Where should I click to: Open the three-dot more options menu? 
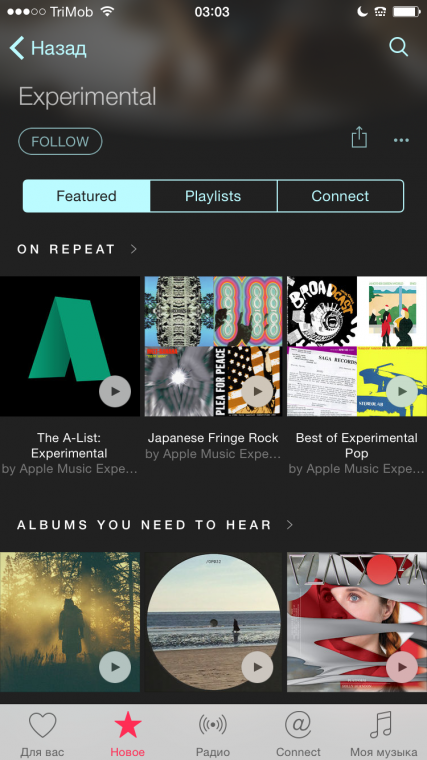tap(401, 141)
